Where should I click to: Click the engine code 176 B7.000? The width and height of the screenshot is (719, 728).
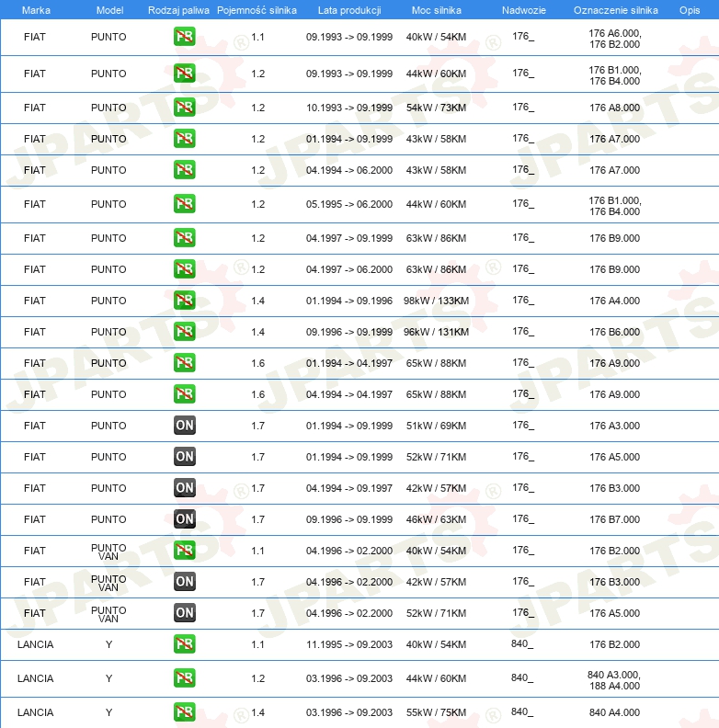pyautogui.click(x=614, y=519)
